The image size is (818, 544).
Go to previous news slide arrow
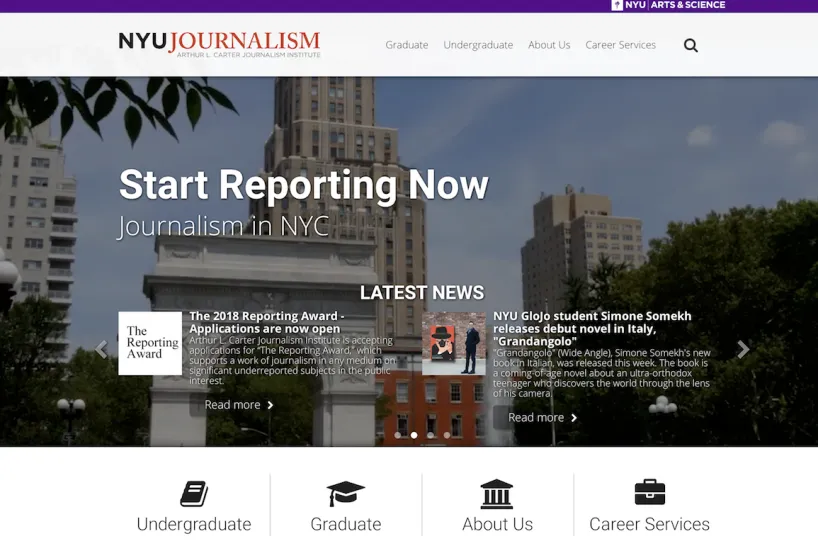[x=101, y=349]
